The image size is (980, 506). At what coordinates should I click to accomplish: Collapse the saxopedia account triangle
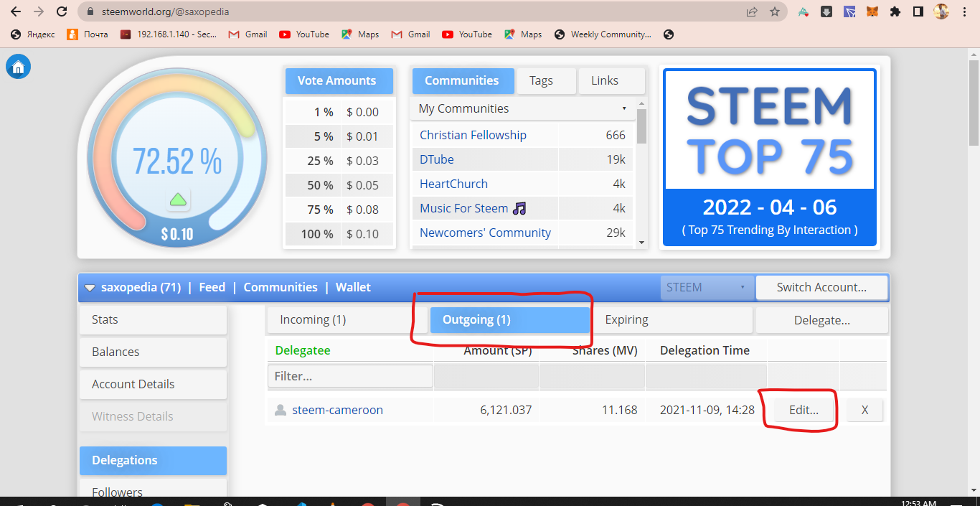pos(90,288)
